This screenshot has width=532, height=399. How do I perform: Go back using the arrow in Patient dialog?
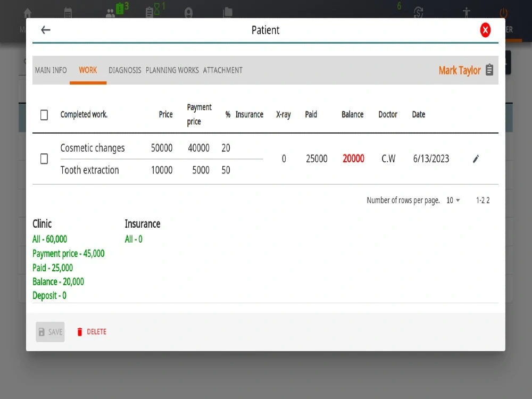[x=45, y=30]
